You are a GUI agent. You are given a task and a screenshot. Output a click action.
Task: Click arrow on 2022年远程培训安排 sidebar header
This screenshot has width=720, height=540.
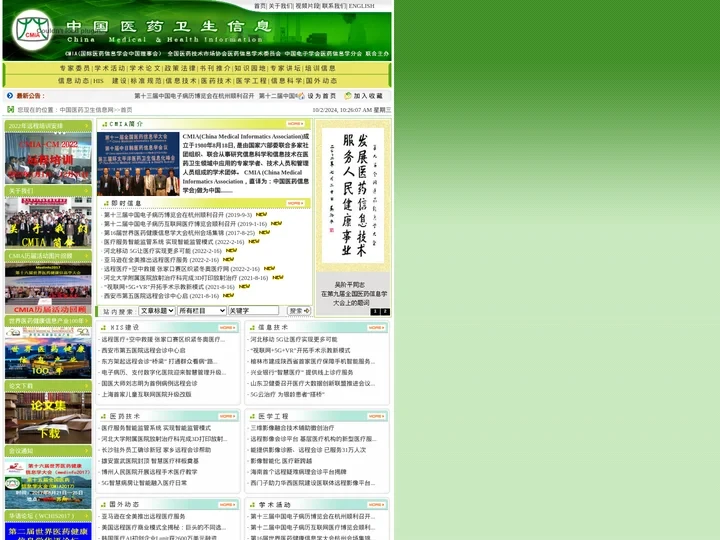(86, 126)
